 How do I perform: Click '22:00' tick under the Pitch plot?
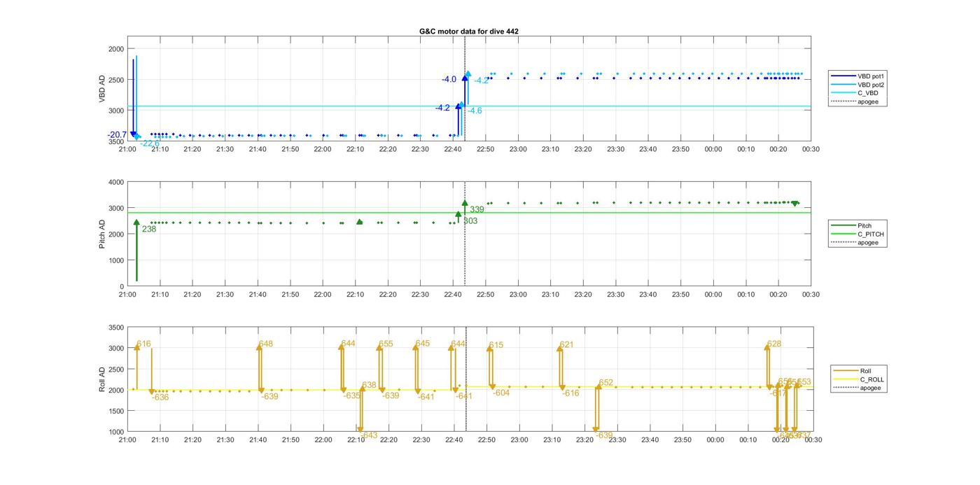coord(323,295)
